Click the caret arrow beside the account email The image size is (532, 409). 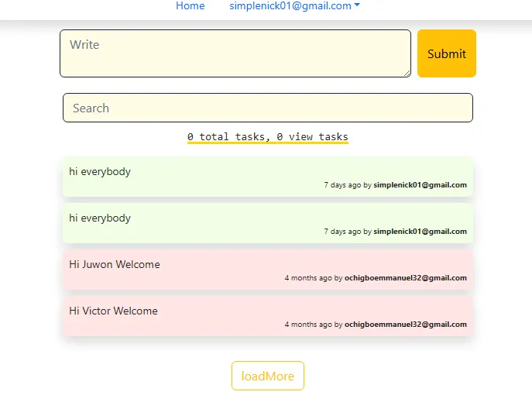click(x=357, y=5)
